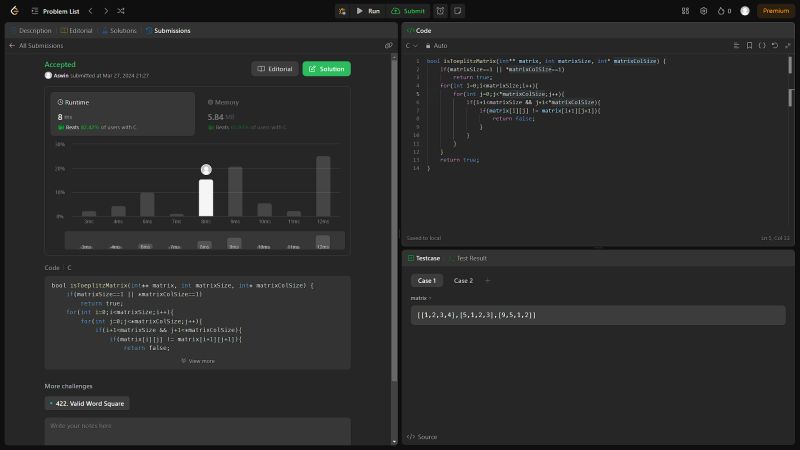
Task: Click the avatar marker above 8ms bar
Action: pyautogui.click(x=206, y=169)
